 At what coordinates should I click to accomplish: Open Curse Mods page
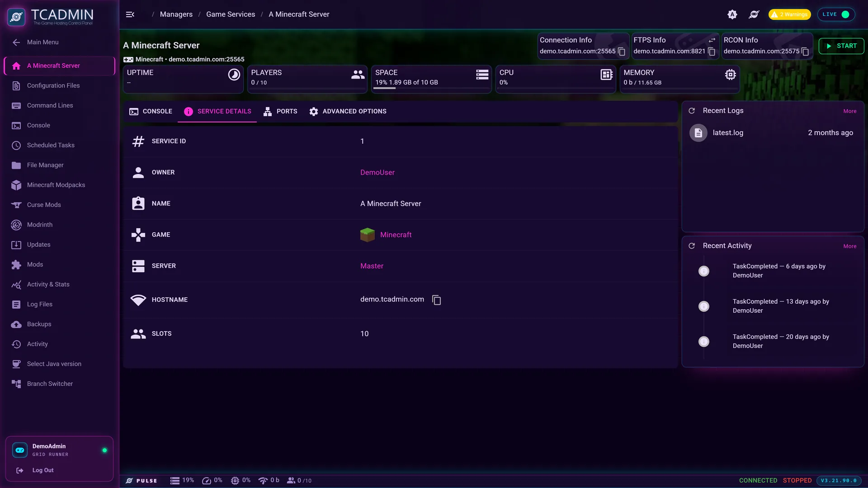(x=59, y=205)
